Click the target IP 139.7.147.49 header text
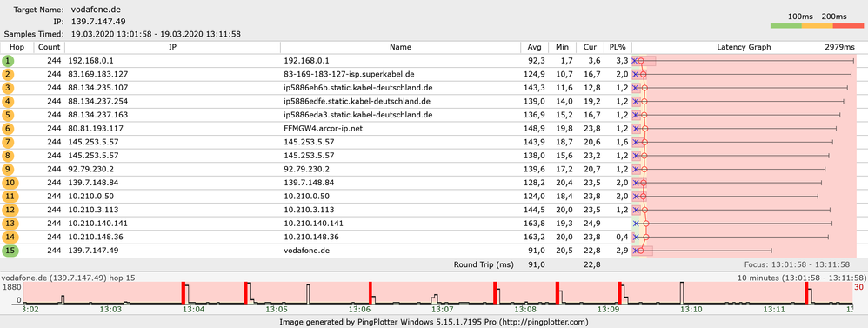 98,22
